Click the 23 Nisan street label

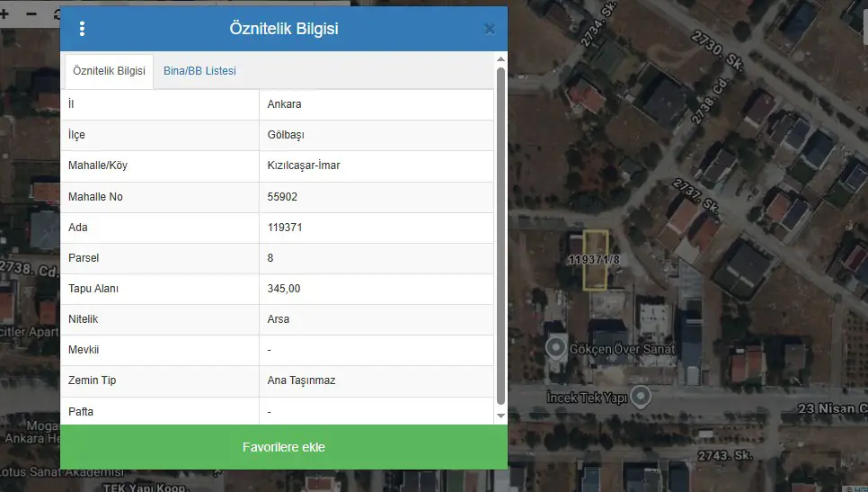pos(833,408)
